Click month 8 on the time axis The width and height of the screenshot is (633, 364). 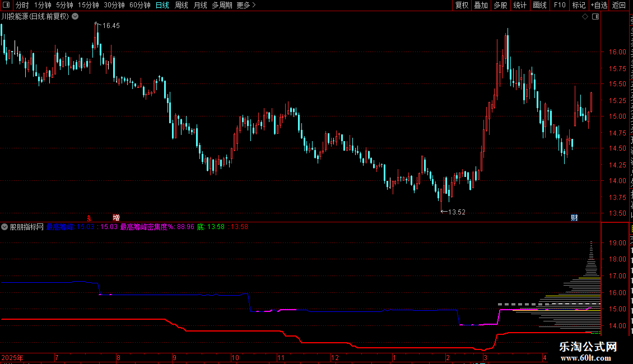click(118, 357)
